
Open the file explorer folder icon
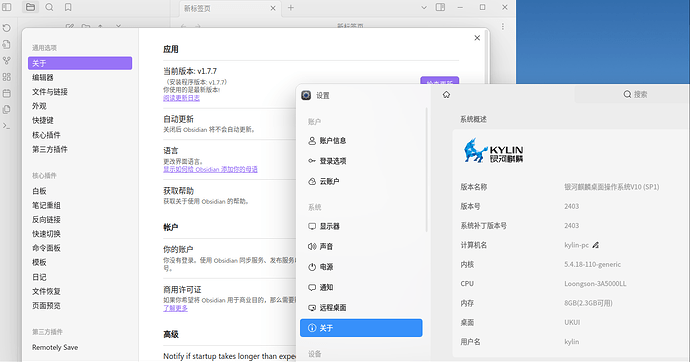tap(30, 7)
